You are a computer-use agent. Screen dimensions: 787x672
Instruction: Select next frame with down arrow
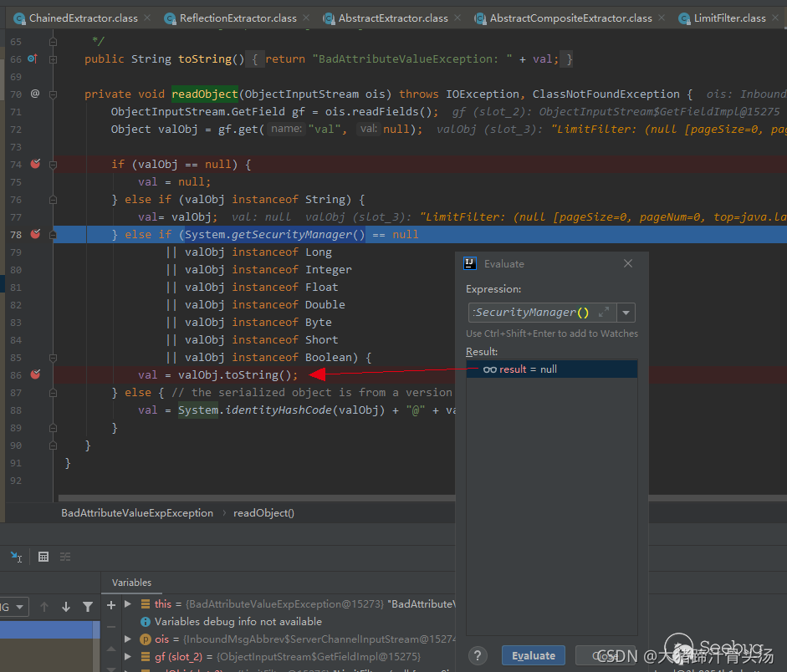tap(66, 607)
